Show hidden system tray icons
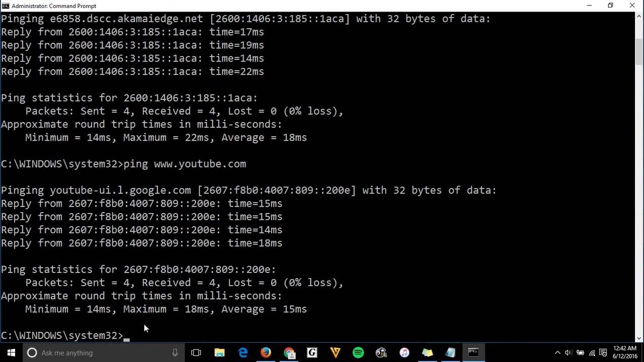 click(x=557, y=352)
